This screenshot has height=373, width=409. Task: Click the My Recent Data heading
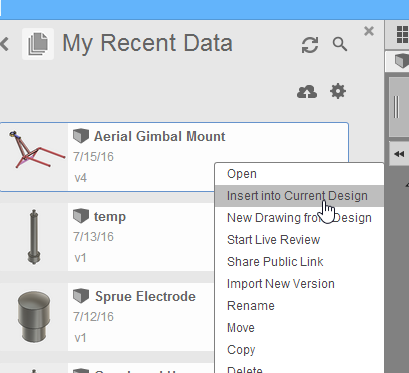click(148, 44)
